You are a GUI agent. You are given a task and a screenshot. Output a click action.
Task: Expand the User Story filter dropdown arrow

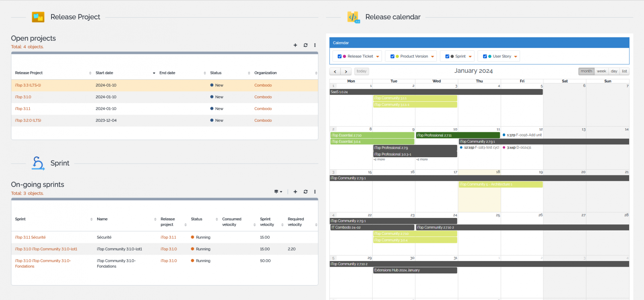(x=516, y=57)
